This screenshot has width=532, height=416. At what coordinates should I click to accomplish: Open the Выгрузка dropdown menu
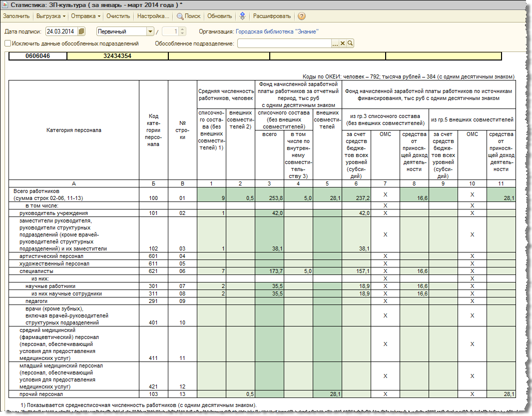coord(50,16)
